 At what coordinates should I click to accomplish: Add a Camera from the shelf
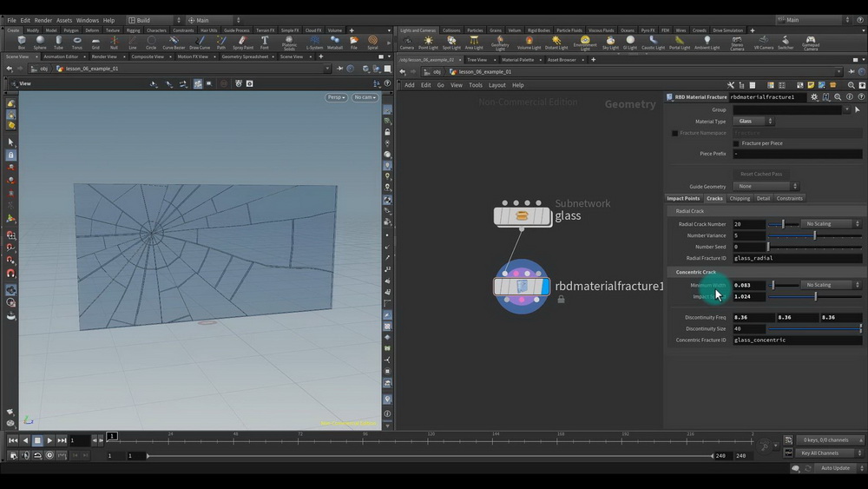tap(407, 43)
